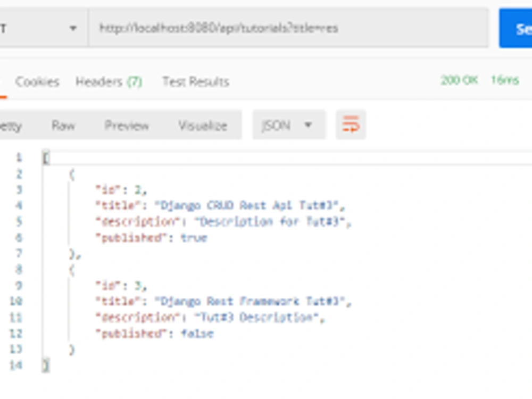Switch to the Preview tab
The width and height of the screenshot is (532, 399).
pyautogui.click(x=128, y=126)
